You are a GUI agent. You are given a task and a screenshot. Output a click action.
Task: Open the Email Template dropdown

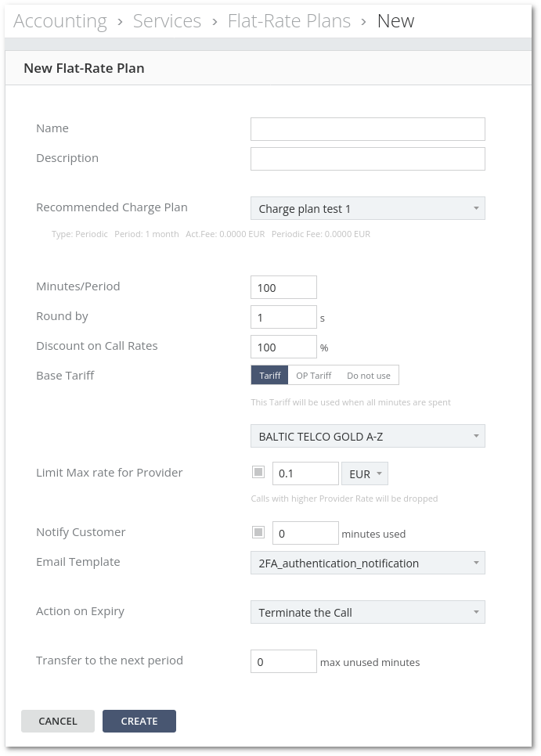(367, 563)
